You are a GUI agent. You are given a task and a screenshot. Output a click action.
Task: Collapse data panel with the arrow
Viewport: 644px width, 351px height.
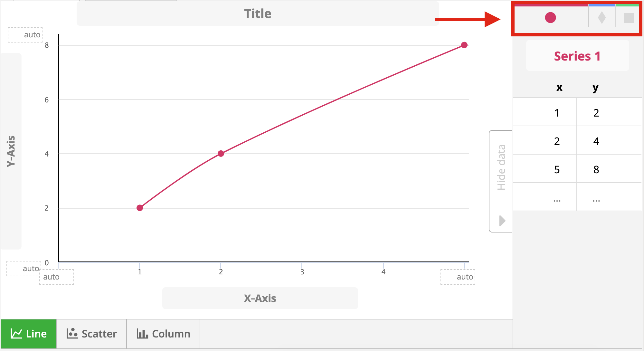pyautogui.click(x=502, y=221)
